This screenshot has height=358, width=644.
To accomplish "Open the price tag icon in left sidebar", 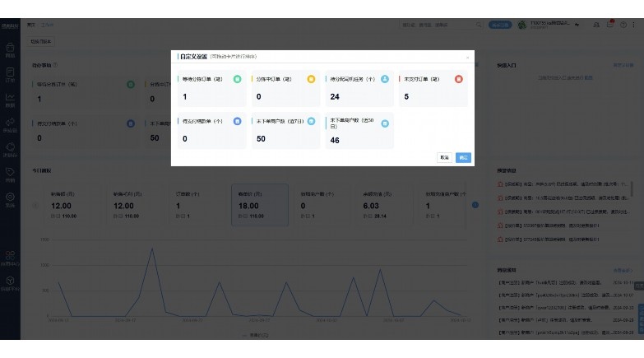I will (10, 174).
